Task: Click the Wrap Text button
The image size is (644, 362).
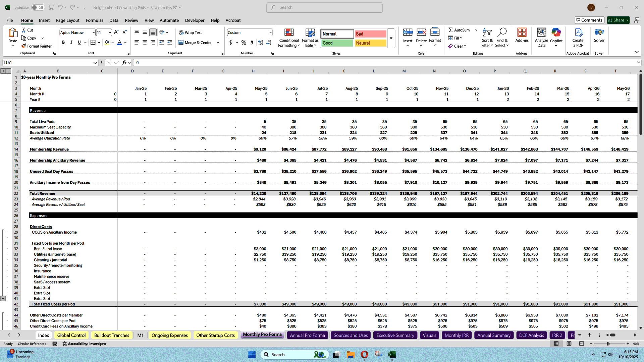Action: point(191,33)
